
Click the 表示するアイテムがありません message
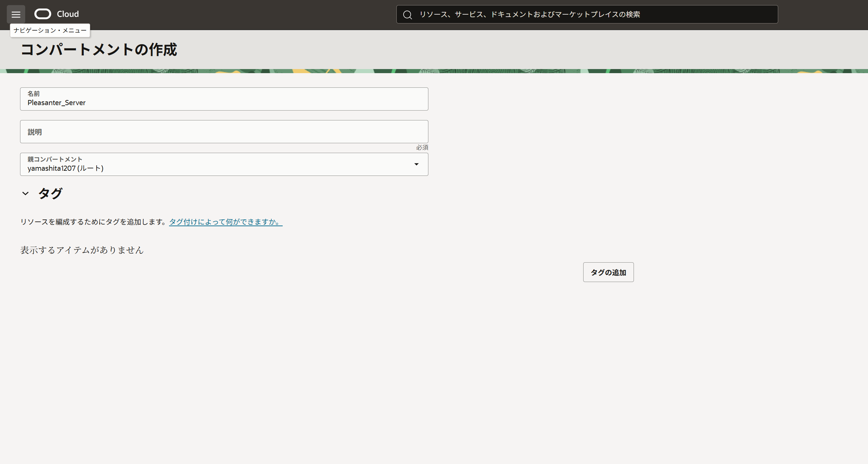tap(82, 250)
